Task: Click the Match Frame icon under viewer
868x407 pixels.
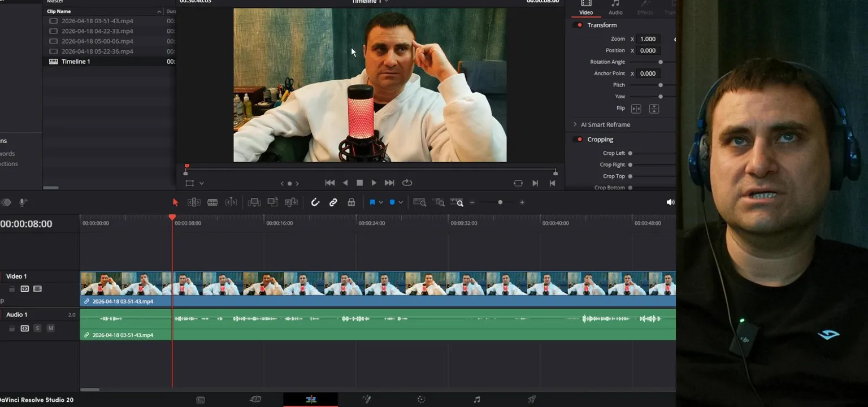Action: pos(518,183)
